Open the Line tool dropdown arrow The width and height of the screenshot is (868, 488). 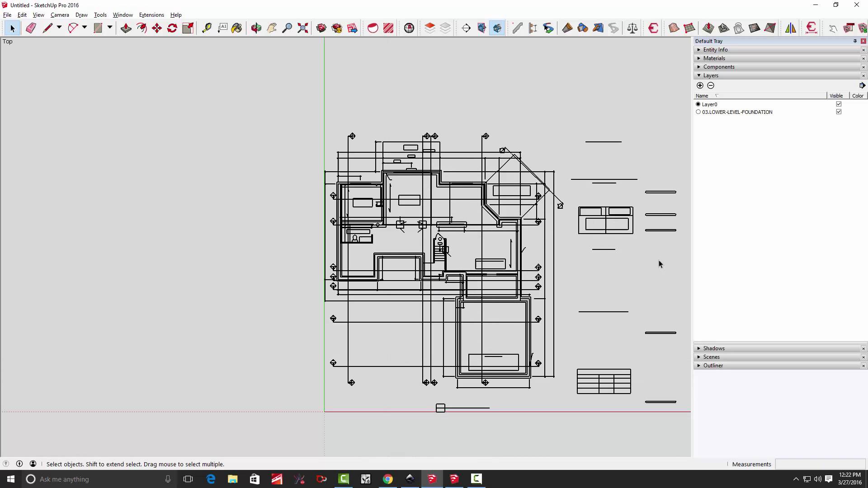(59, 28)
